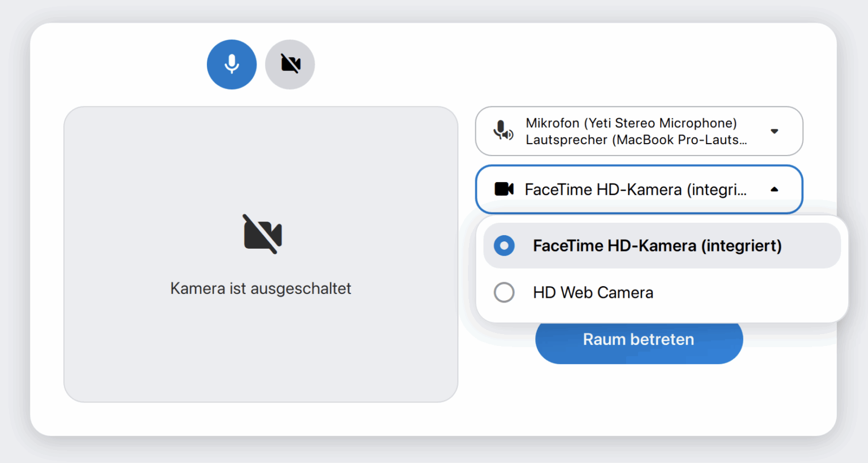Click the blue microphone icon at top
This screenshot has width=868, height=463.
[232, 64]
